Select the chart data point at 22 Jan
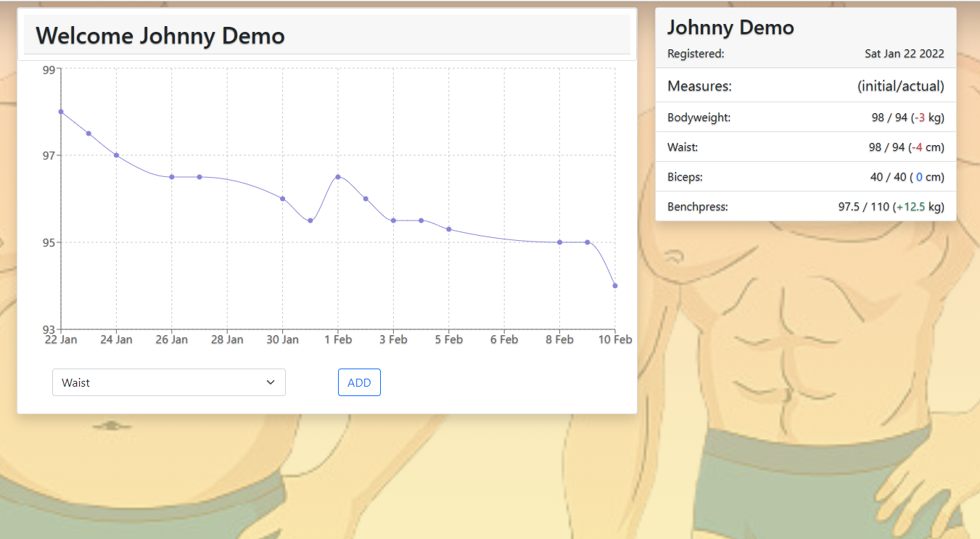Screen dimensions: 980x539 coord(61,112)
